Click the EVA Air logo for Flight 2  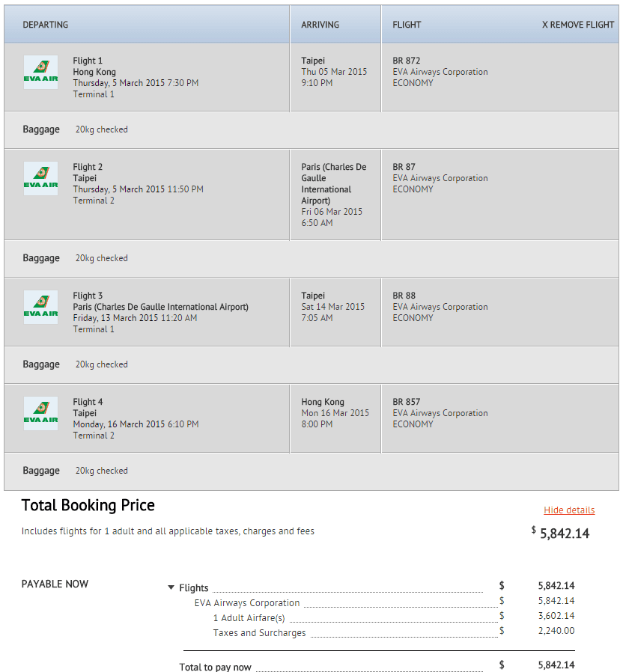40,179
